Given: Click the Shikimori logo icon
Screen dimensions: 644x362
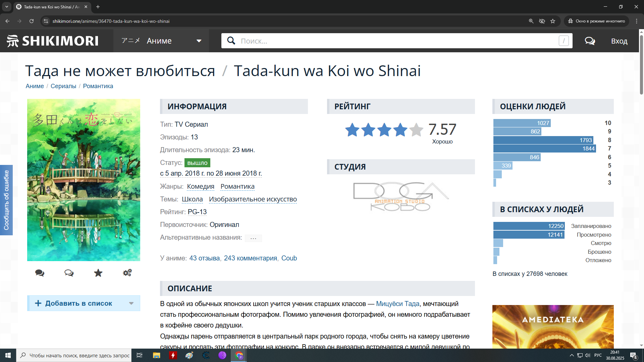Looking at the screenshot, I should 13,41.
